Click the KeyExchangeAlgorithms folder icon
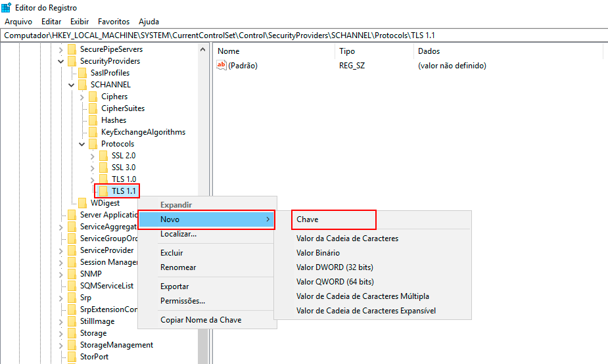This screenshot has width=608, height=364. coord(93,132)
